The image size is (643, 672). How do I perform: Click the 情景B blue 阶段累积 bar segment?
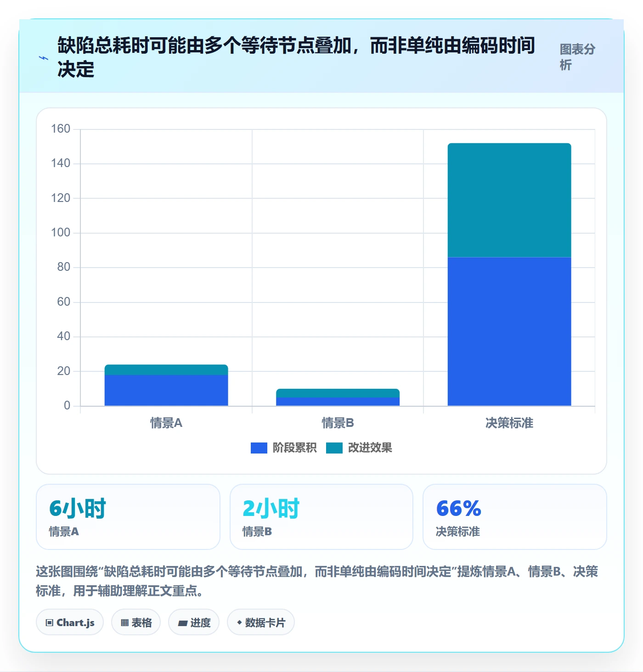[x=338, y=402]
